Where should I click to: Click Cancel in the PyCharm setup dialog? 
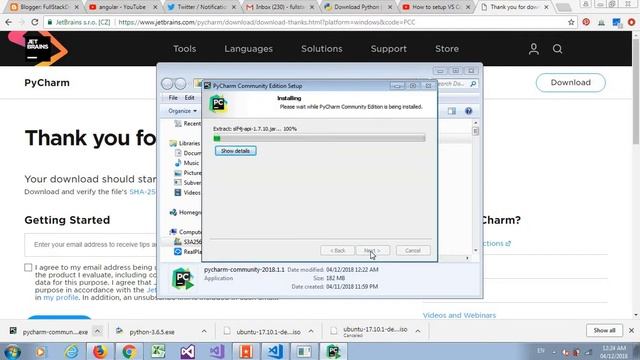[x=413, y=250]
